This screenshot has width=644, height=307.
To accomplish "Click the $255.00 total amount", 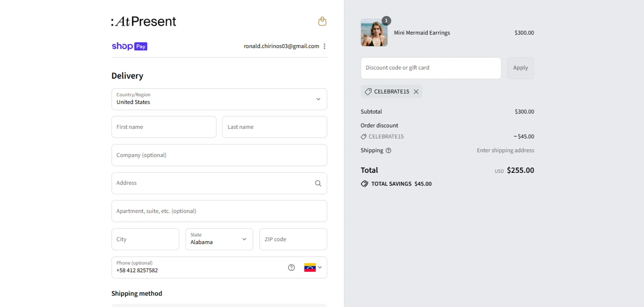I will pos(520,170).
